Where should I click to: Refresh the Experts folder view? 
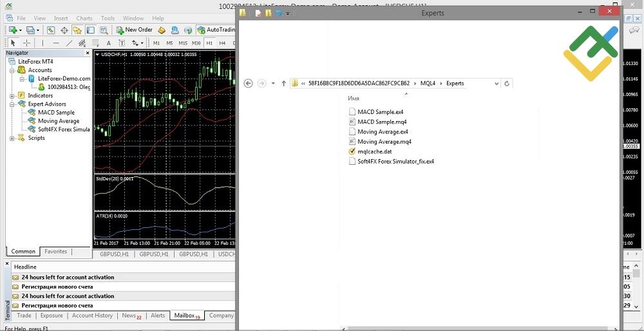click(x=507, y=83)
